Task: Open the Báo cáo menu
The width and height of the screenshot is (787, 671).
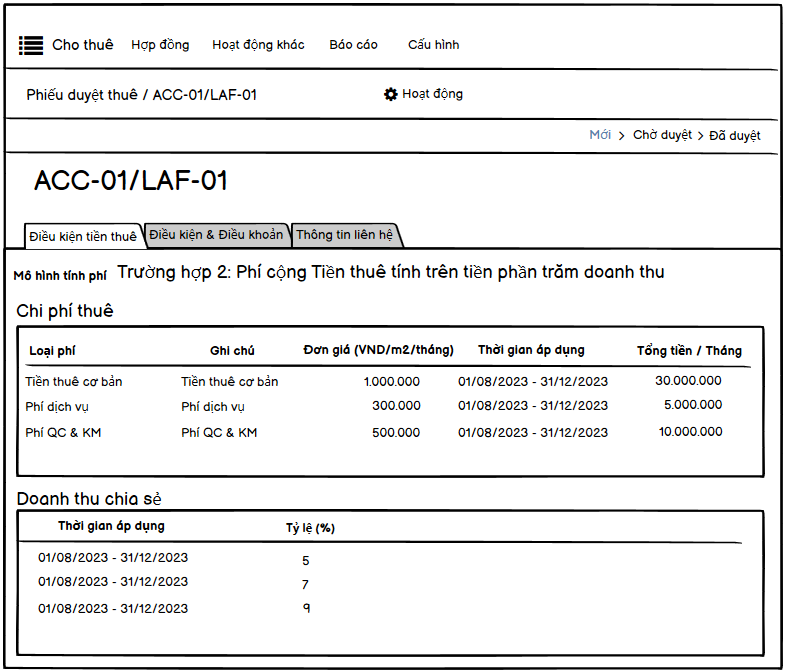Action: (353, 45)
